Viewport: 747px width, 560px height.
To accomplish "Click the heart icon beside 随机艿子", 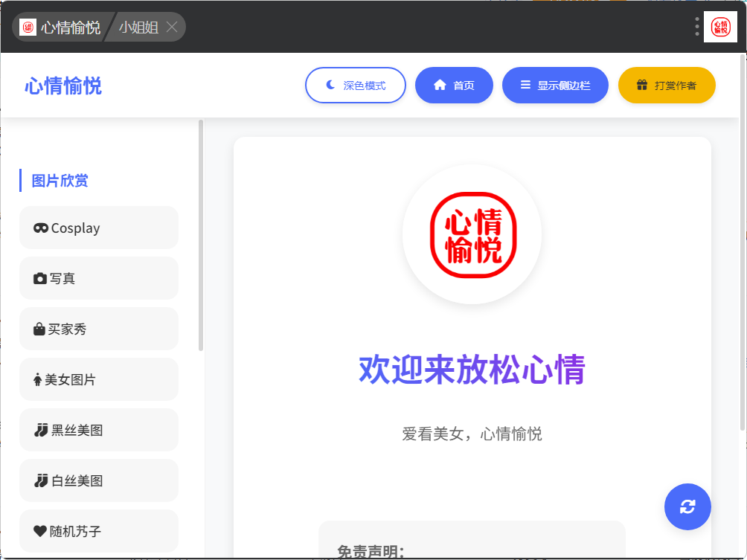I will [x=40, y=531].
